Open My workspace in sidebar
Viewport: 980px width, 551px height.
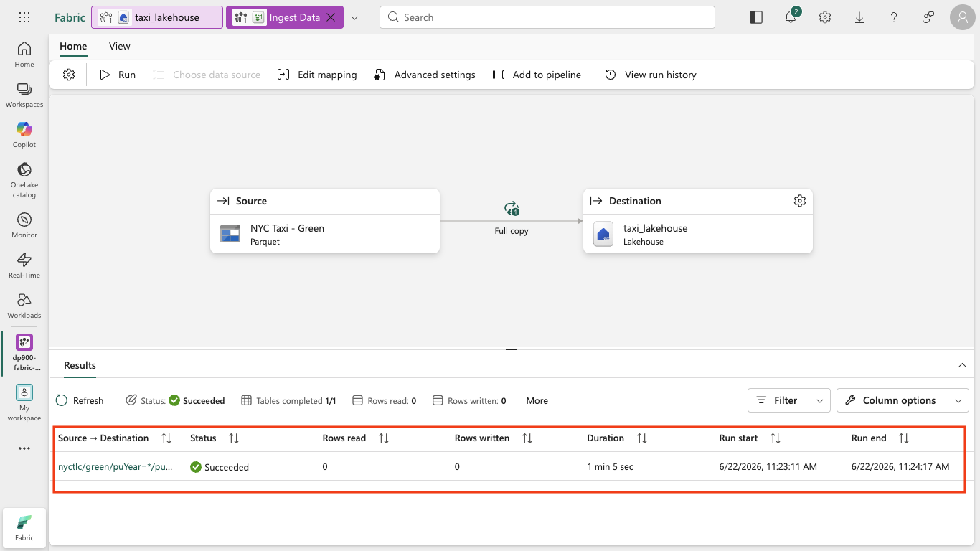click(24, 402)
